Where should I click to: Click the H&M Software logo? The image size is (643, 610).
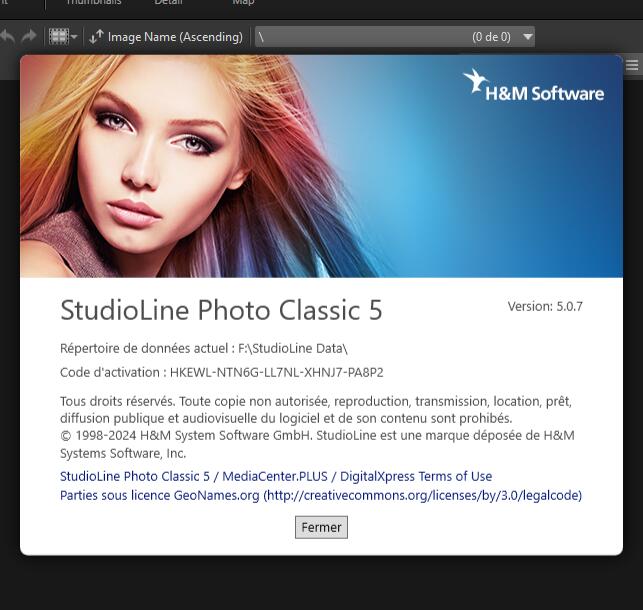pos(533,86)
